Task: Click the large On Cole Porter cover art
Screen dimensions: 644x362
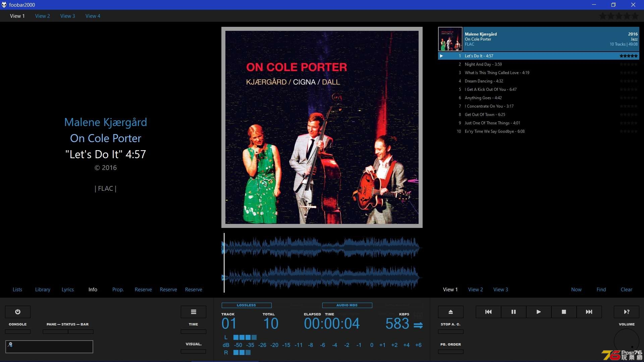Action: (x=322, y=127)
